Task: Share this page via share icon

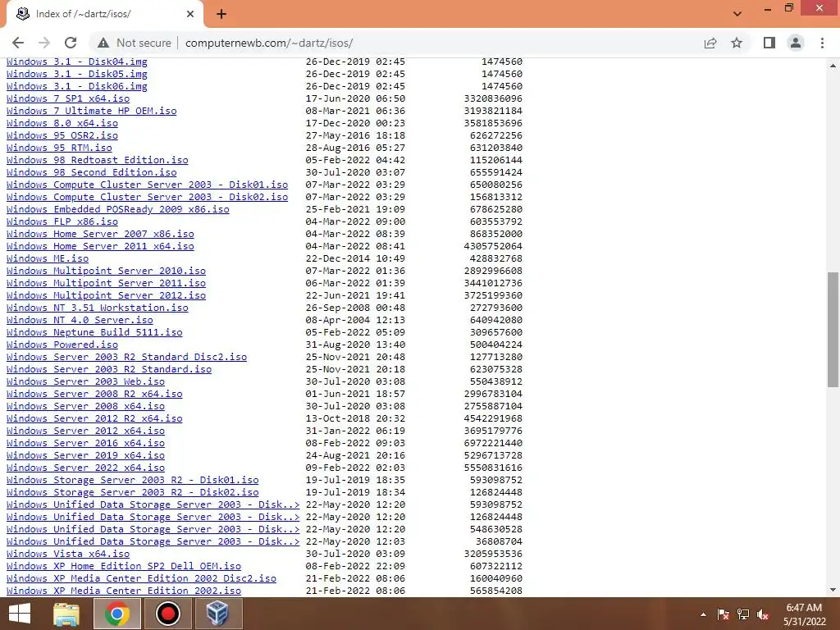Action: (710, 43)
